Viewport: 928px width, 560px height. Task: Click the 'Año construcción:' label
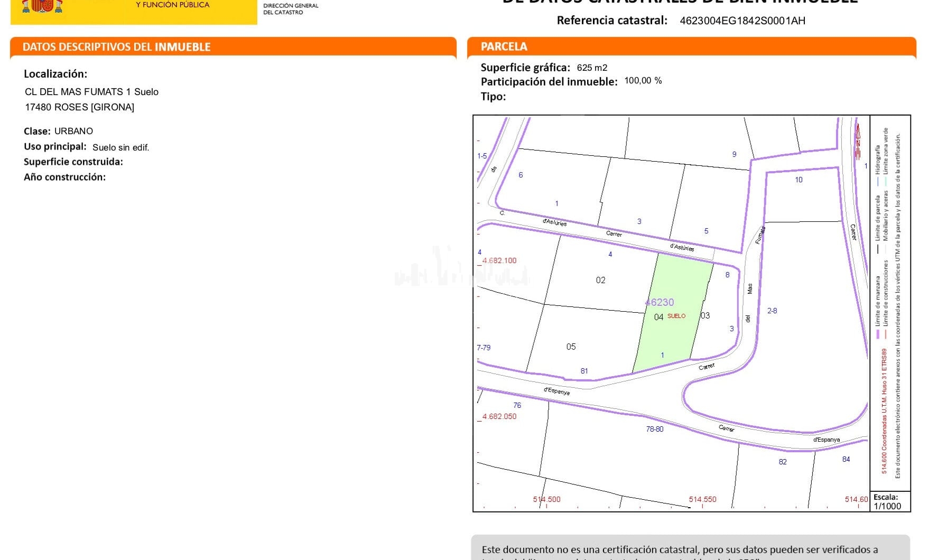(x=64, y=177)
